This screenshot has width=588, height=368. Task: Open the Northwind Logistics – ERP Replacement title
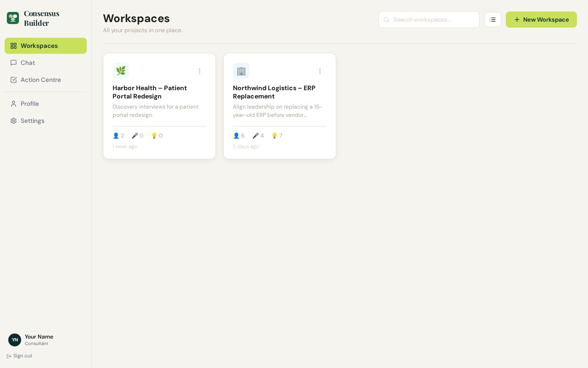pos(274,92)
